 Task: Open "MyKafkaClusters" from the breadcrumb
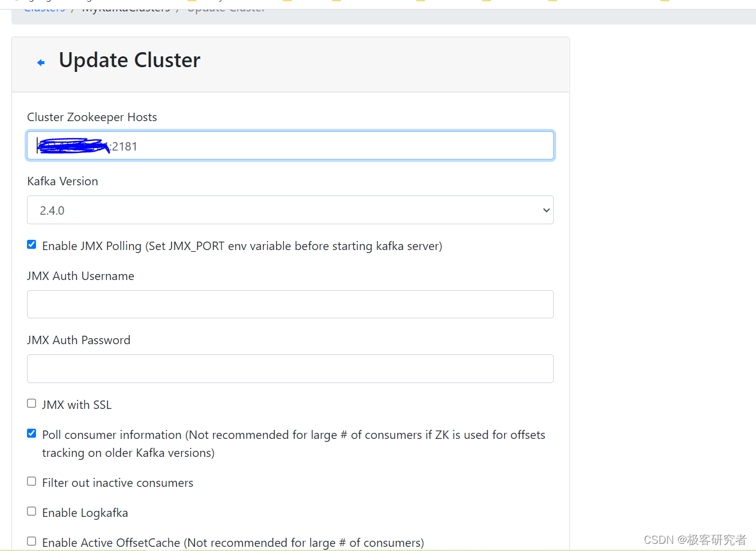coord(125,8)
